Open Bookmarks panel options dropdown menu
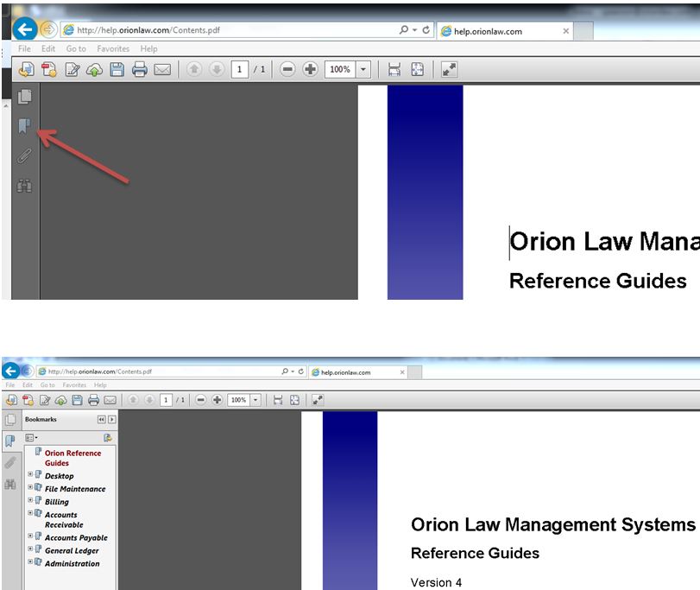 pyautogui.click(x=31, y=438)
